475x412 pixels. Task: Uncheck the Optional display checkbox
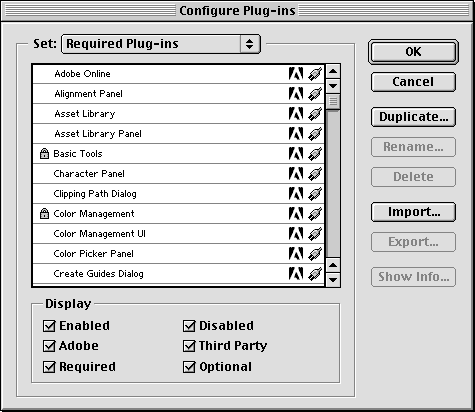189,367
